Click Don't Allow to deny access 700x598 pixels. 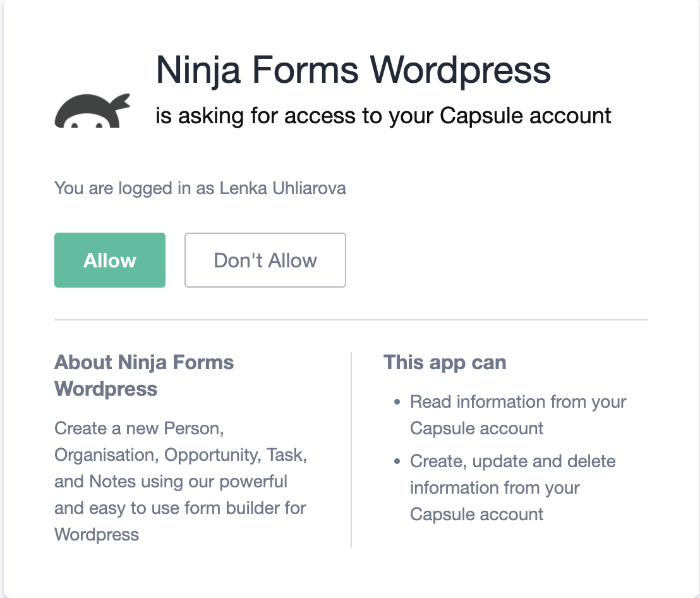click(265, 260)
